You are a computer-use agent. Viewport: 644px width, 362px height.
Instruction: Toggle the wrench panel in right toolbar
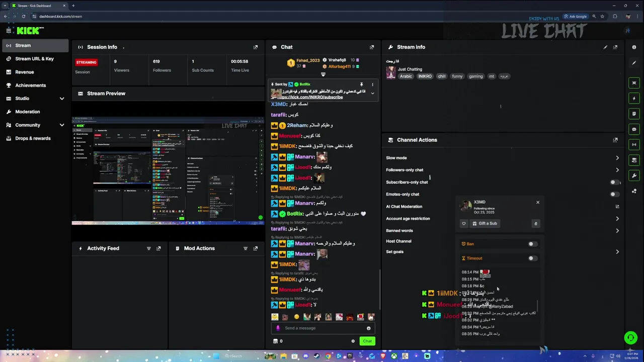tap(634, 175)
